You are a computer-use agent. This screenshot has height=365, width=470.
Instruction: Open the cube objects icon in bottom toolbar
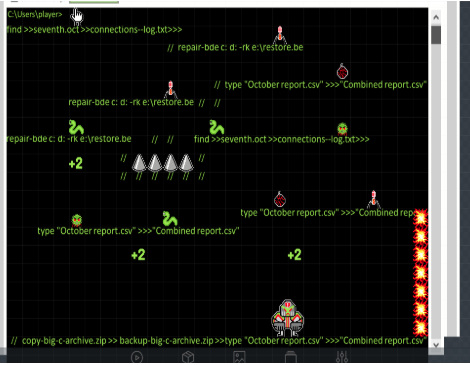tap(188, 357)
